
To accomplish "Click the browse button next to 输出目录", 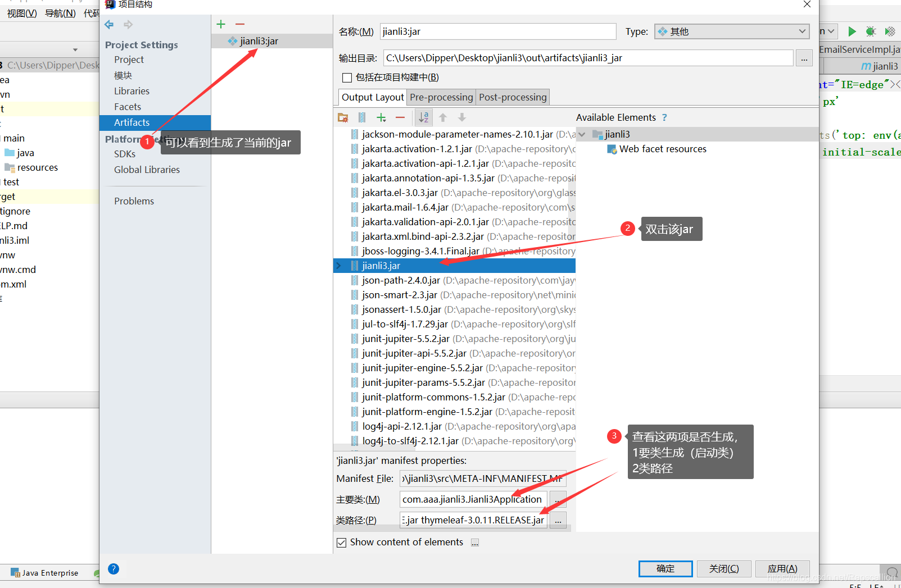I will coord(804,58).
